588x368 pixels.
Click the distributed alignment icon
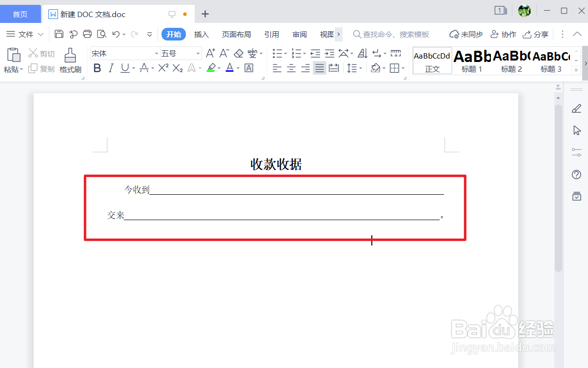click(334, 68)
